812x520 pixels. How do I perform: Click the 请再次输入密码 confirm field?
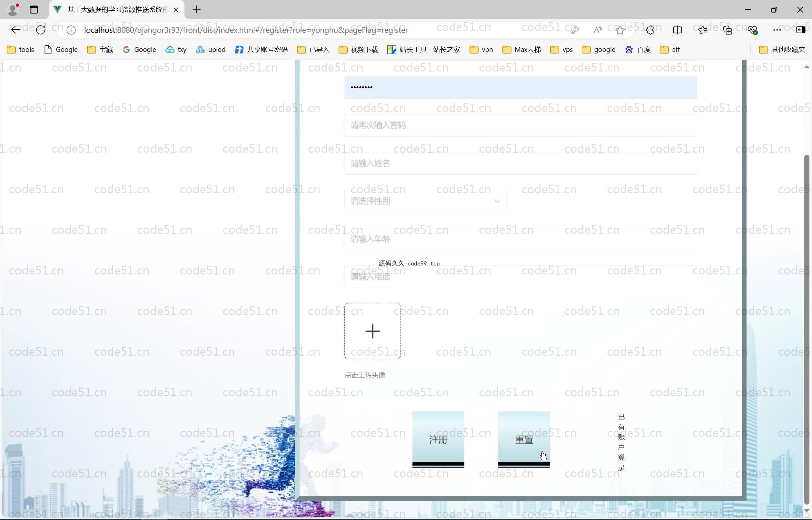[520, 125]
